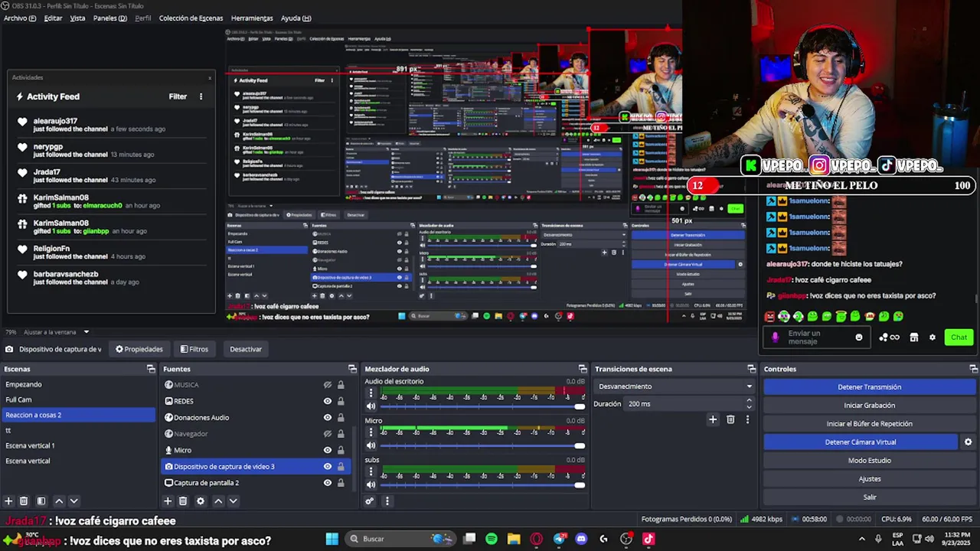Show the Navegador source
980x551 pixels.
click(x=328, y=434)
